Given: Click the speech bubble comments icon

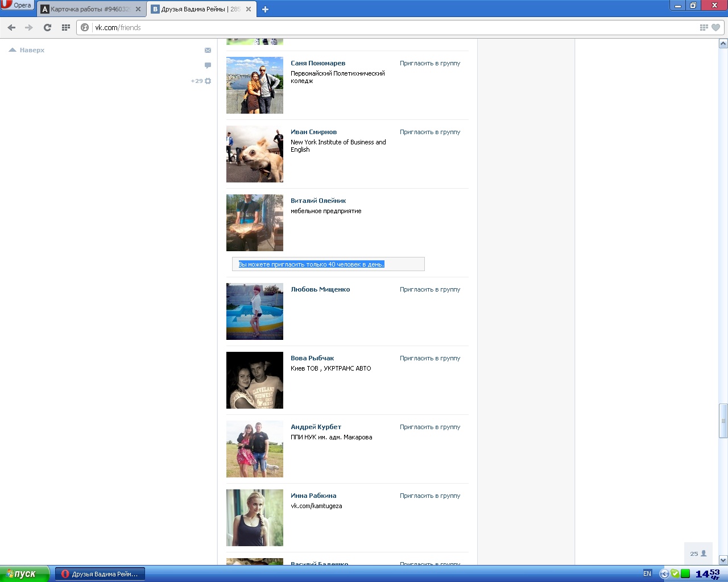Looking at the screenshot, I should (208, 65).
